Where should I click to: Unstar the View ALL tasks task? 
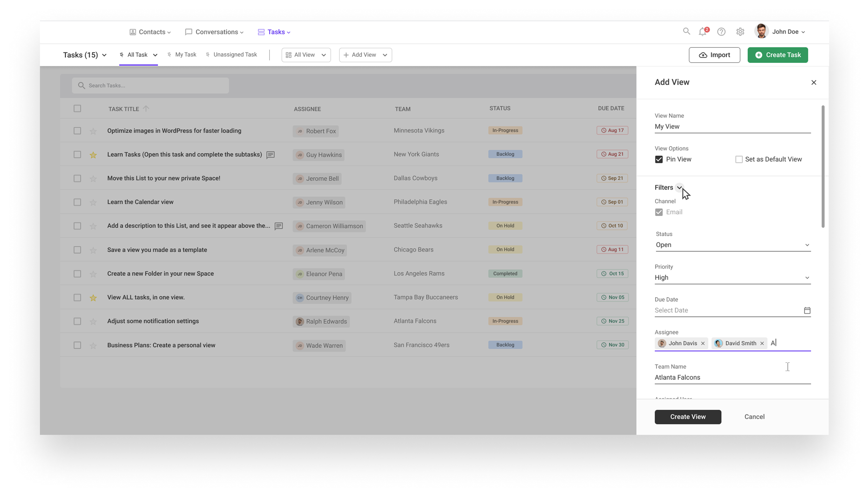(93, 298)
